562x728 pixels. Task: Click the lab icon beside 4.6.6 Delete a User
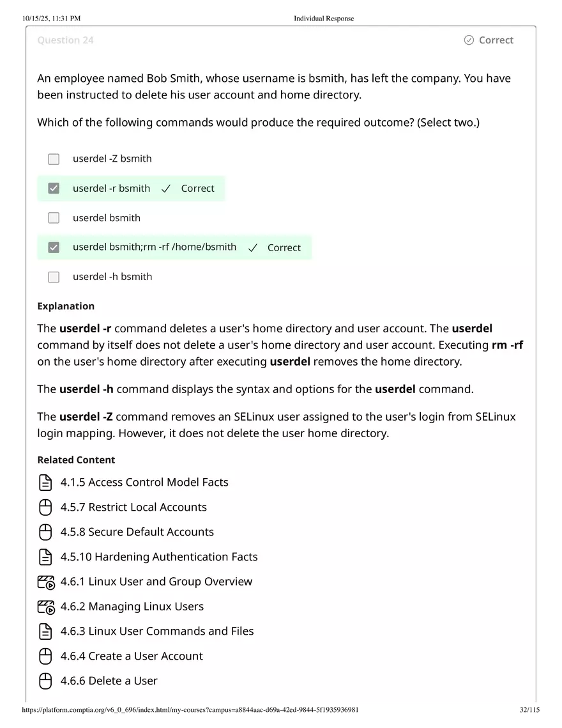45,681
